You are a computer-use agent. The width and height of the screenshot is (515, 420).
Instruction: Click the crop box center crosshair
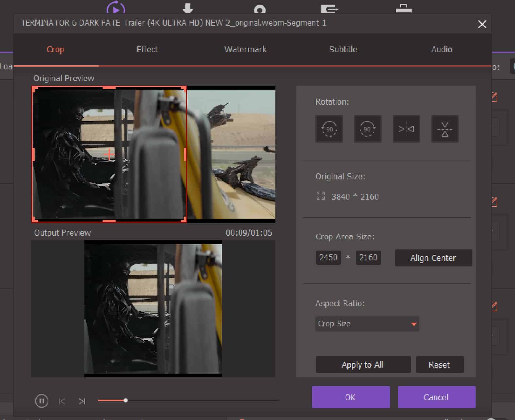pyautogui.click(x=109, y=154)
